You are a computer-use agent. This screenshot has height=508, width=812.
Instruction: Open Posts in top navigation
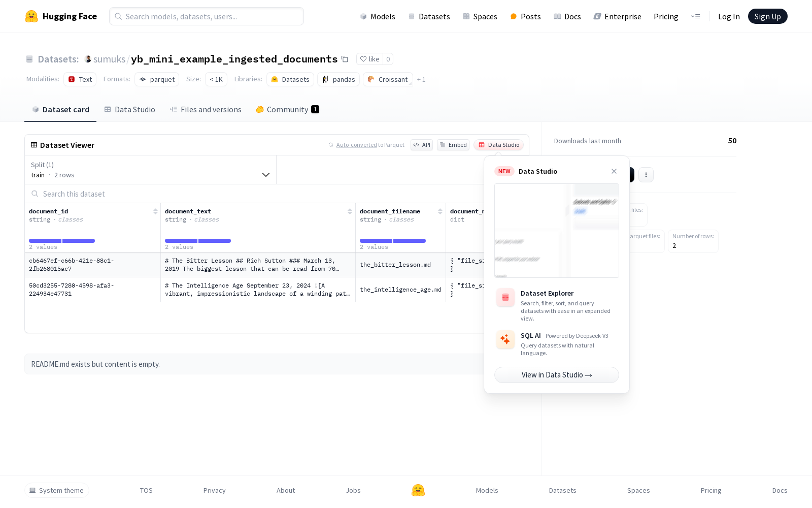526,16
